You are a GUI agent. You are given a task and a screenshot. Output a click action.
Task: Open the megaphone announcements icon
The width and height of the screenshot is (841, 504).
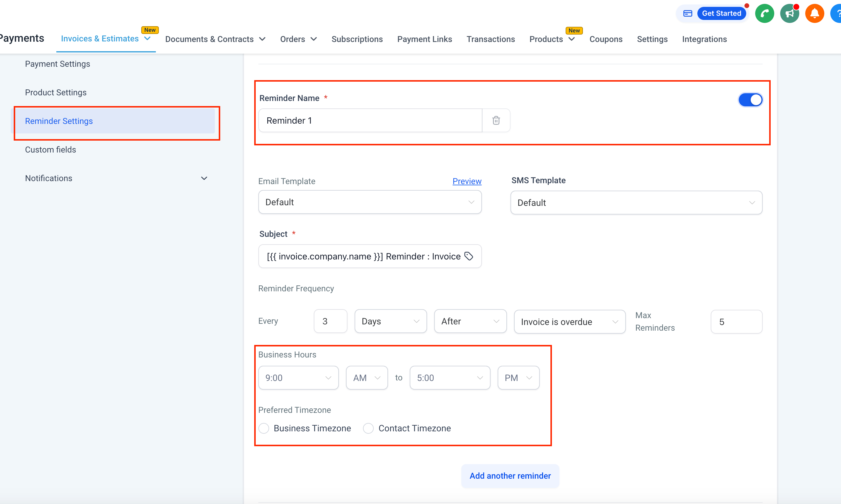pyautogui.click(x=790, y=14)
